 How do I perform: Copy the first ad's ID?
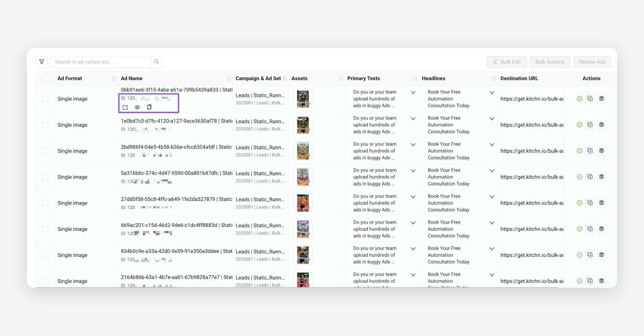click(149, 107)
